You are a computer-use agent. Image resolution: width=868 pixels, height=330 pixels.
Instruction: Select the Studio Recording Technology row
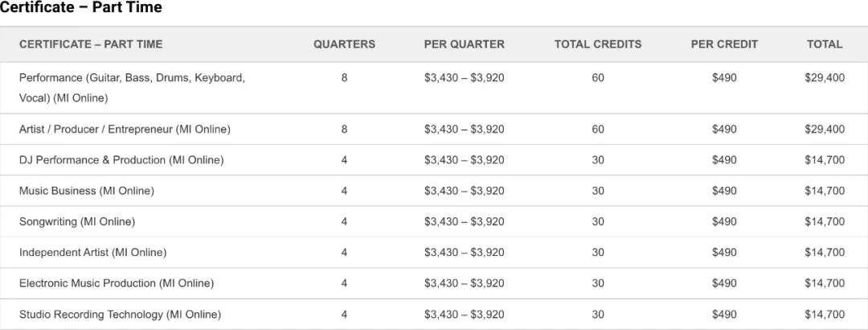tap(120, 315)
